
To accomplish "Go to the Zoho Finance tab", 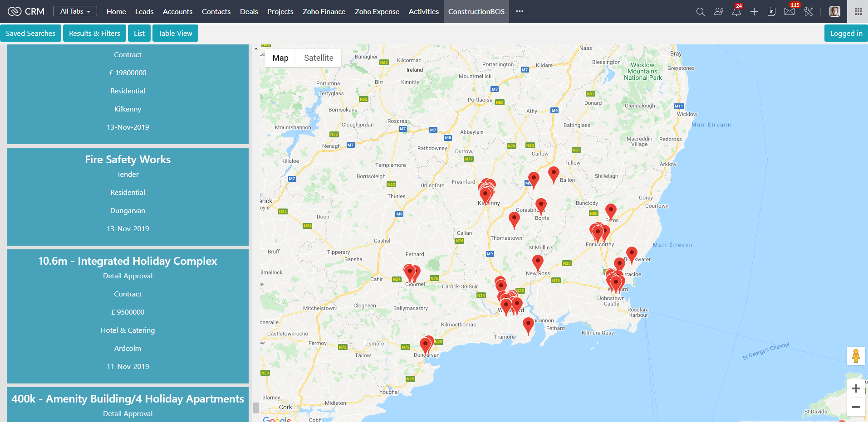I will coord(324,12).
